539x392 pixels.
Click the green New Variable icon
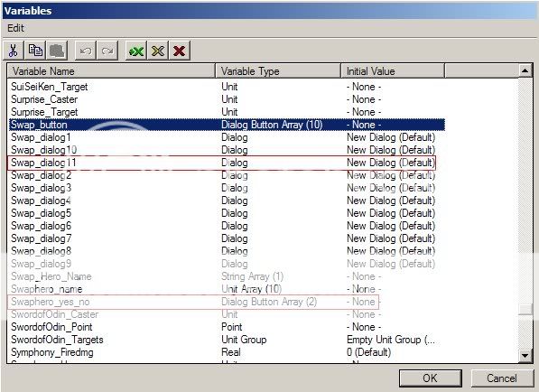[x=136, y=51]
